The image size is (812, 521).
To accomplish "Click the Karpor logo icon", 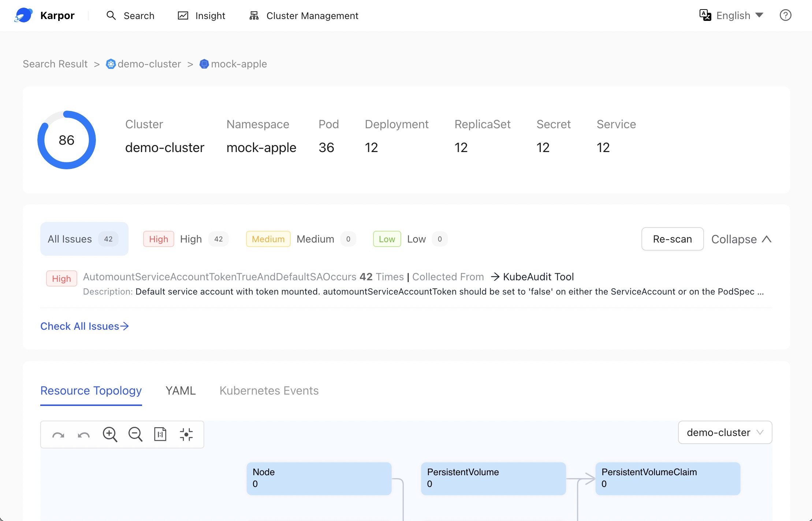I will pyautogui.click(x=23, y=15).
